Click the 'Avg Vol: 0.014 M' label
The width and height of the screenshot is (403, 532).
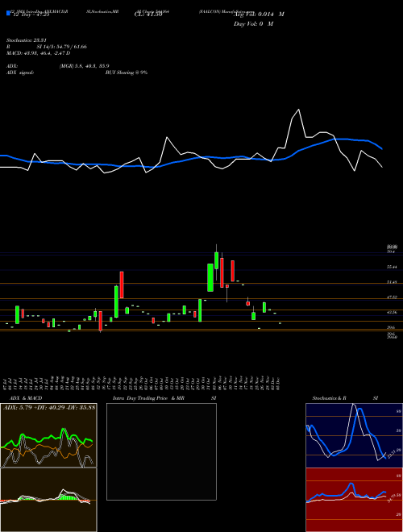[x=260, y=15]
